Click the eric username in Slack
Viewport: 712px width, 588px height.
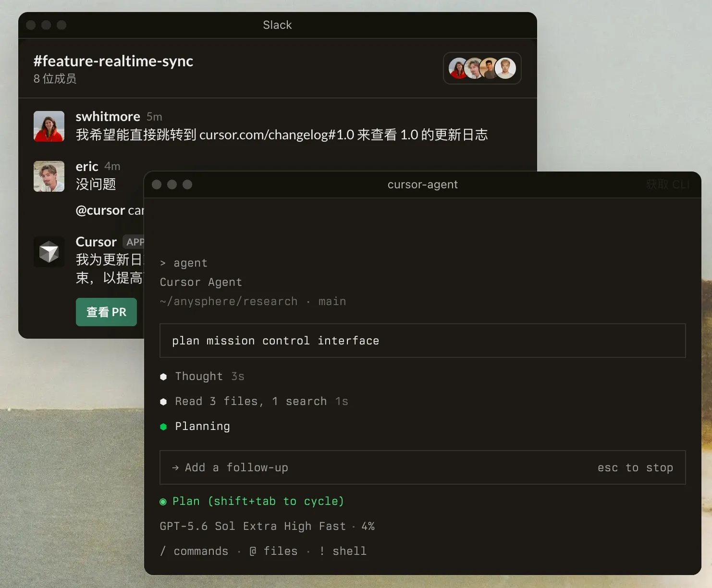pos(87,166)
